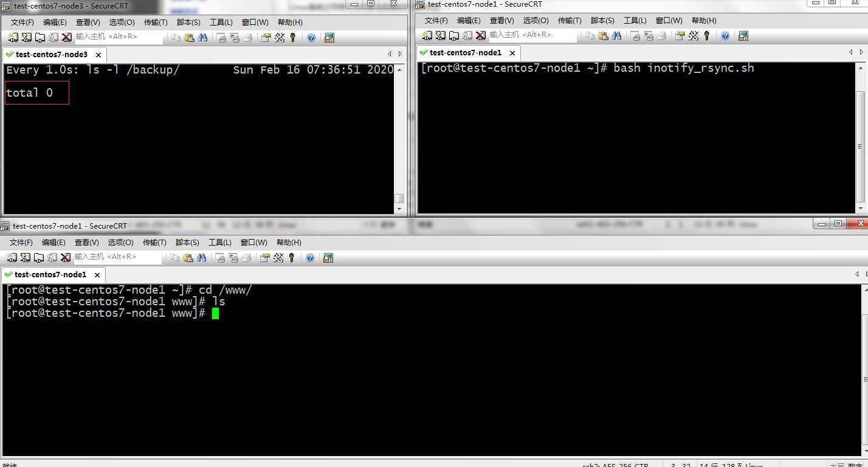Open 选项(O) menu in top-right node1 window

click(x=536, y=21)
